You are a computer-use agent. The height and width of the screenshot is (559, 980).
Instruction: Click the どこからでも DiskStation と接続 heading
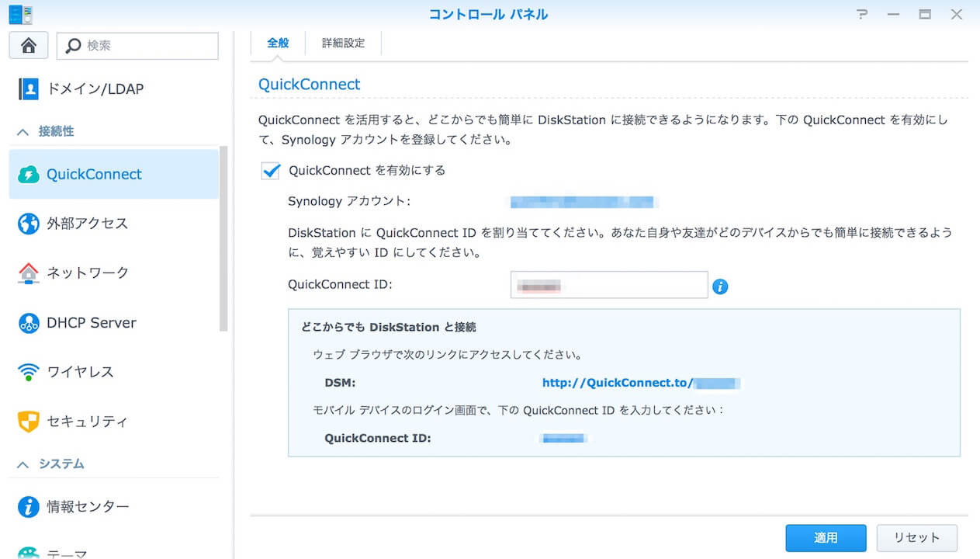click(389, 327)
